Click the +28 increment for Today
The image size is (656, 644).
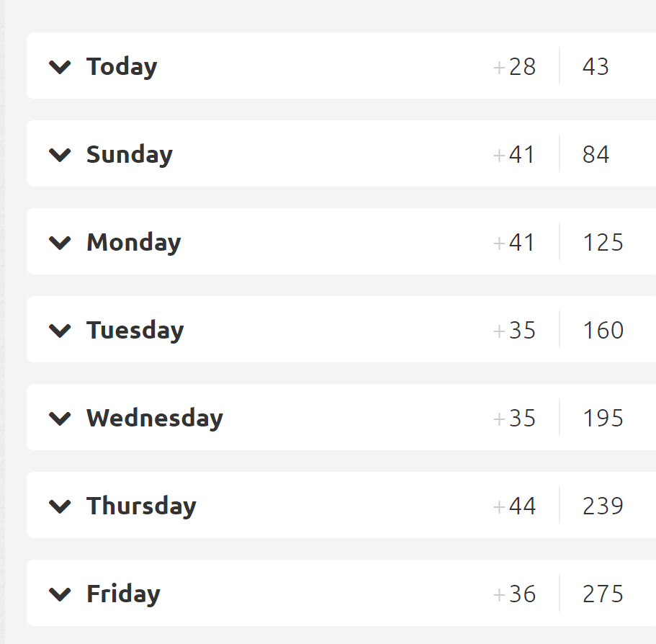tap(514, 67)
